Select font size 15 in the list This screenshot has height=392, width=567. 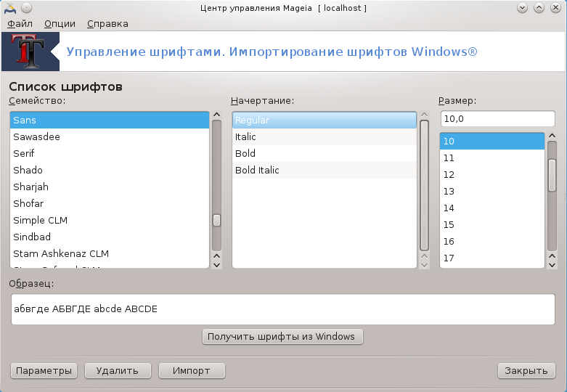pos(492,224)
